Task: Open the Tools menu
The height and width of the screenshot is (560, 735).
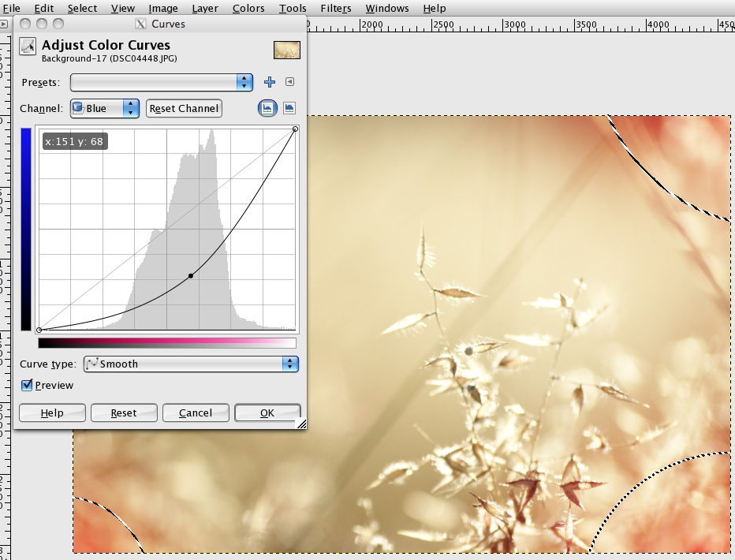Action: click(x=293, y=8)
